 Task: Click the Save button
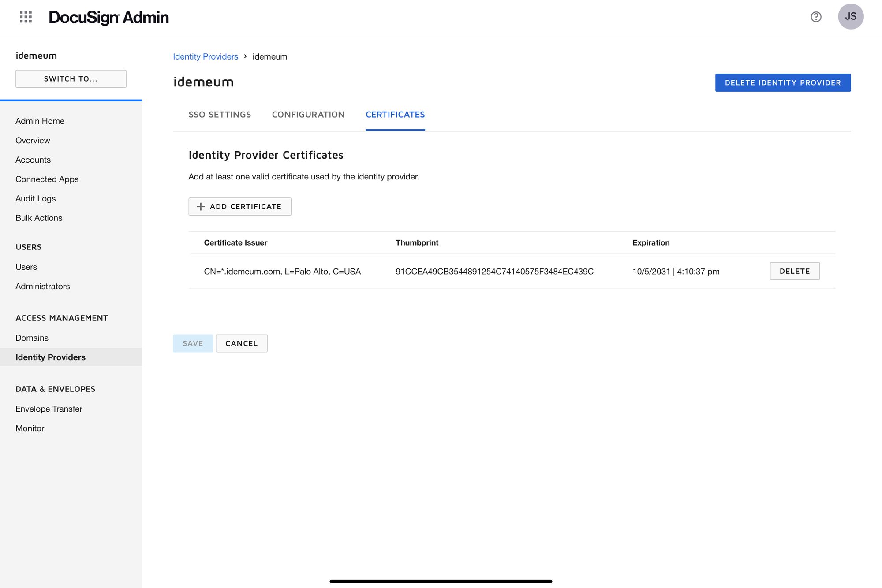[193, 343]
